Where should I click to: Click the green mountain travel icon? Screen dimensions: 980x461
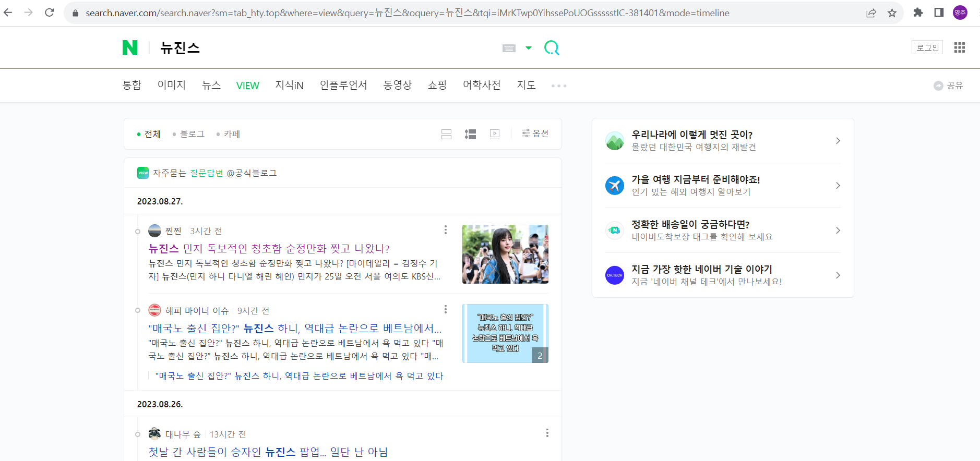pyautogui.click(x=615, y=141)
